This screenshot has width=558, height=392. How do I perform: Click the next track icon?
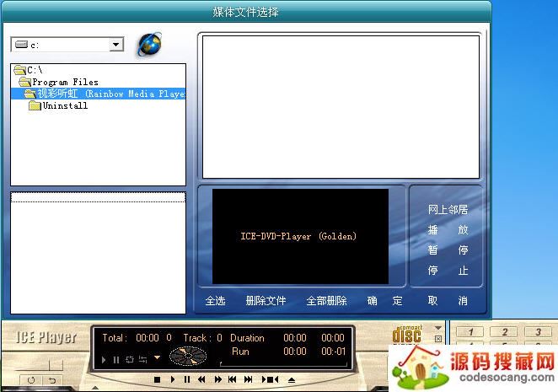[x=249, y=379]
